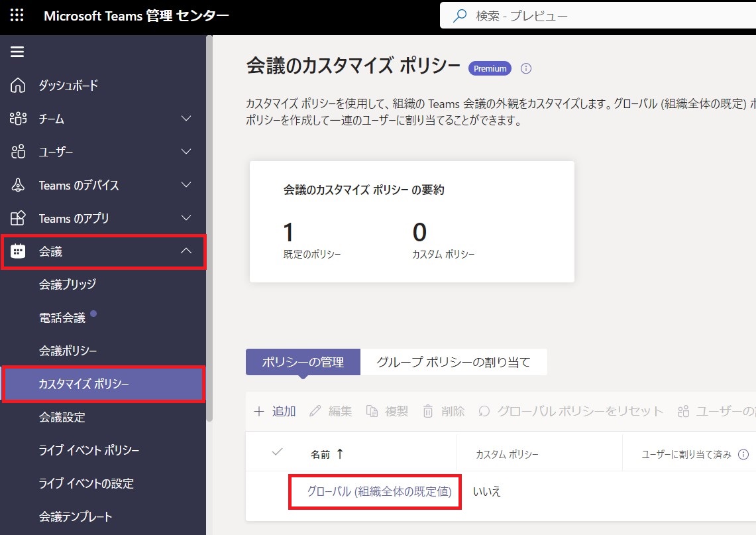The height and width of the screenshot is (535, 756).
Task: Click the 編集 button label
Action: (341, 412)
